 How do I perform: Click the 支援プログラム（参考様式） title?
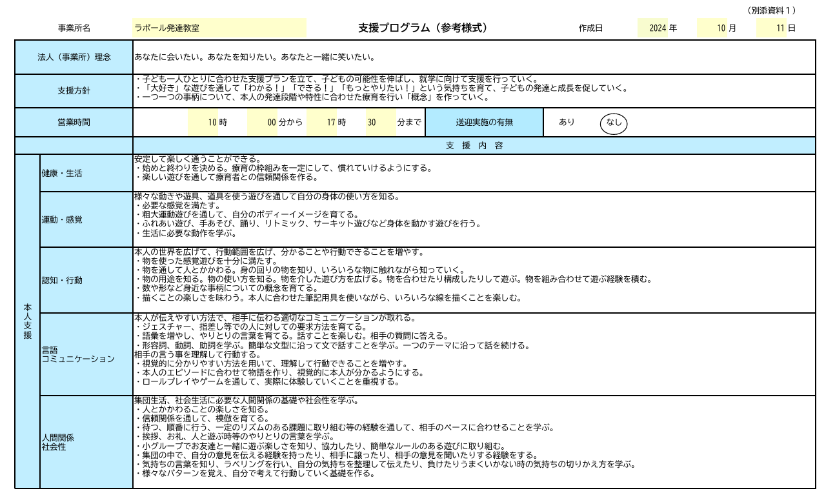point(423,28)
